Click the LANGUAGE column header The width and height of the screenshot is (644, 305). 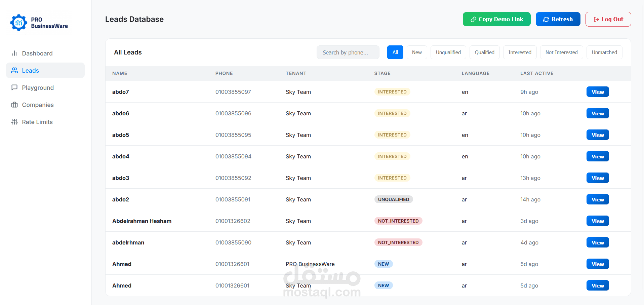(476, 73)
